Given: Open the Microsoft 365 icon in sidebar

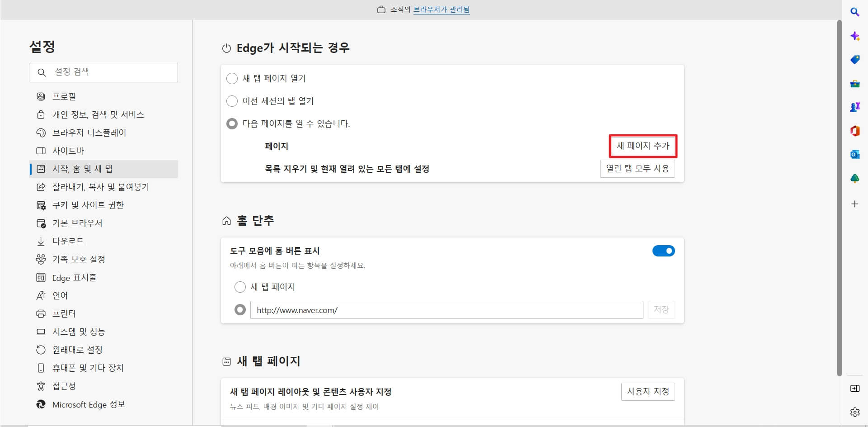Looking at the screenshot, I should [x=854, y=131].
